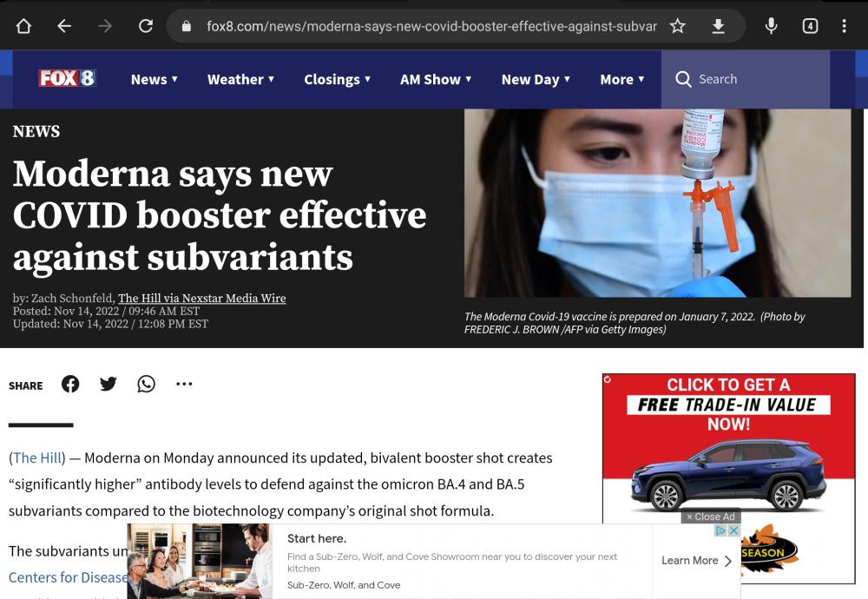Open the site Search with the magnifier
This screenshot has width=868, height=599.
pos(684,79)
